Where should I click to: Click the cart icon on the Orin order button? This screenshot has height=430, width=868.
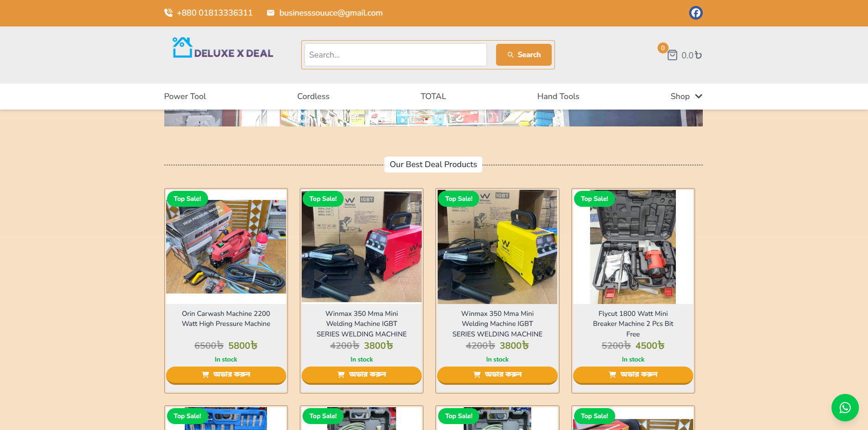tap(206, 375)
